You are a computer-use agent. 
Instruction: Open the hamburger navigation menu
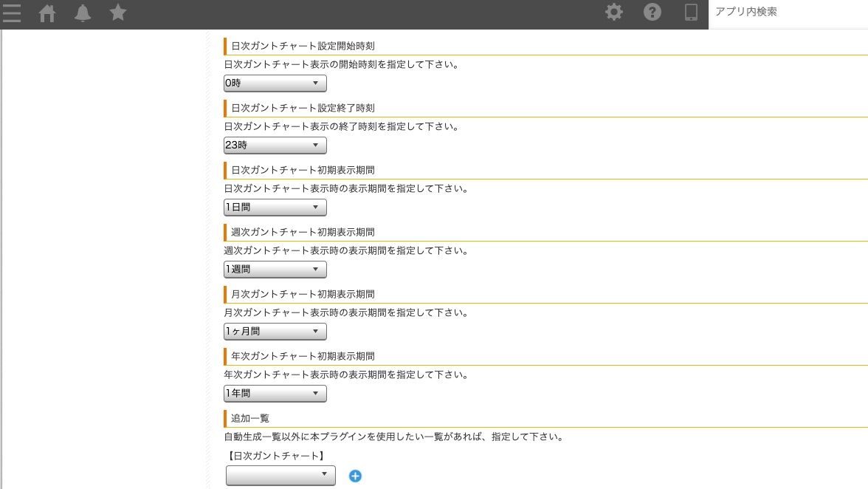[x=12, y=13]
